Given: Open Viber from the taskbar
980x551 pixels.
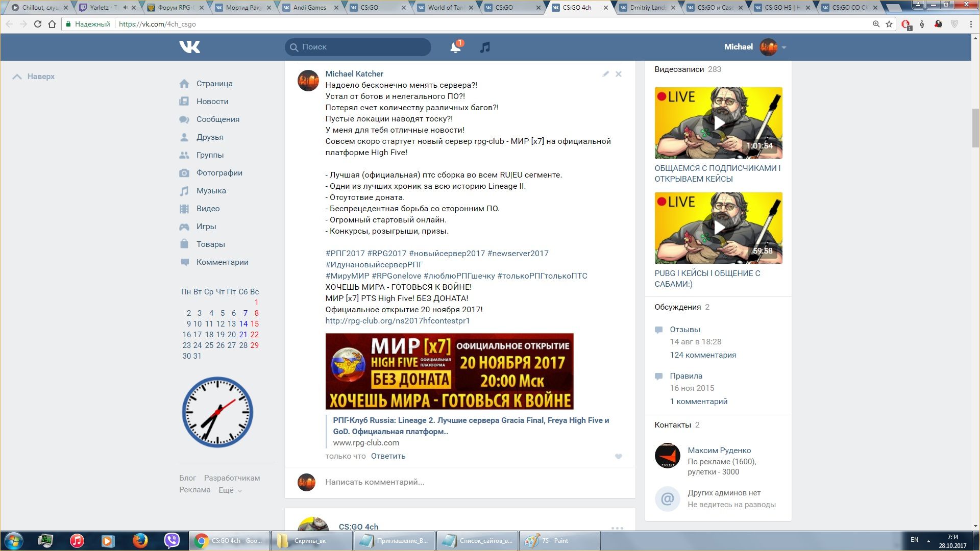Looking at the screenshot, I should (x=172, y=540).
